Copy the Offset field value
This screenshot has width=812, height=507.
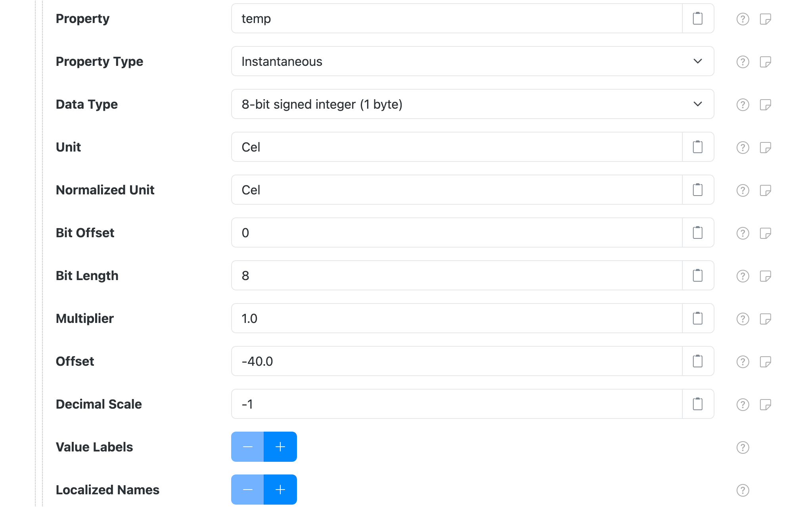(x=697, y=361)
